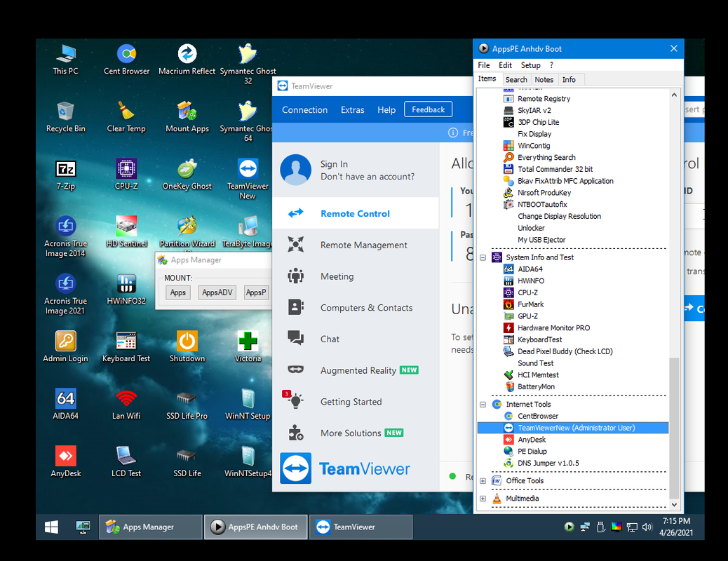Click the volume icon in system tray
The width and height of the screenshot is (728, 561).
[x=647, y=527]
